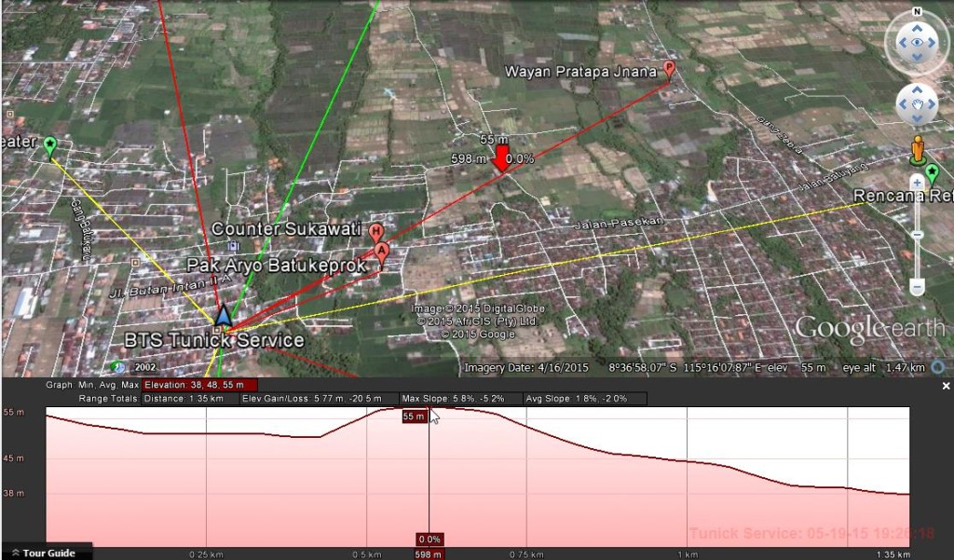Viewport: 954px width, 560px height.
Task: Select the Street View pegman icon
Action: point(918,150)
